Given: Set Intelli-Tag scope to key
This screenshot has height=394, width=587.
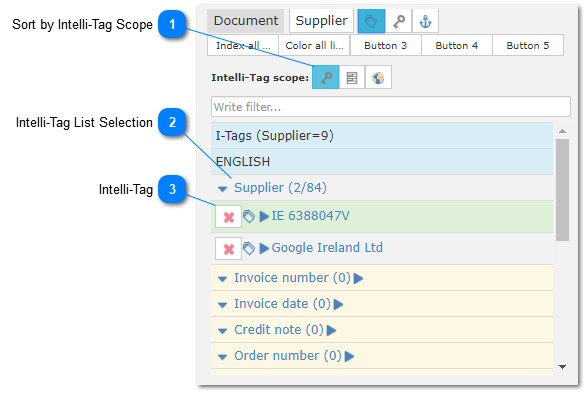Looking at the screenshot, I should pos(326,78).
